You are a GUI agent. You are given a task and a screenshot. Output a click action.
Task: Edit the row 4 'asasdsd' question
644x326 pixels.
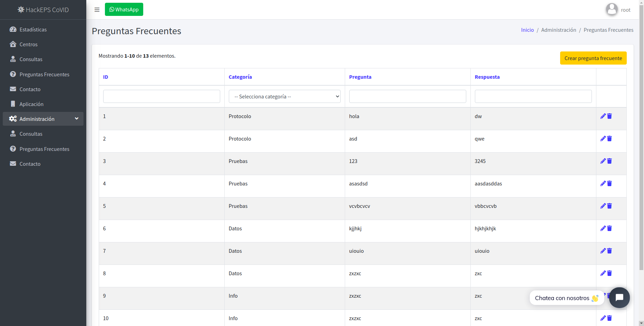[x=603, y=184]
